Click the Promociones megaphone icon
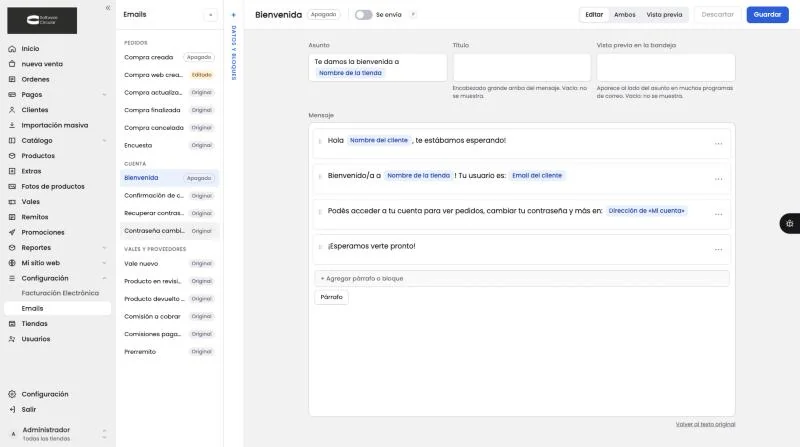 click(x=12, y=232)
